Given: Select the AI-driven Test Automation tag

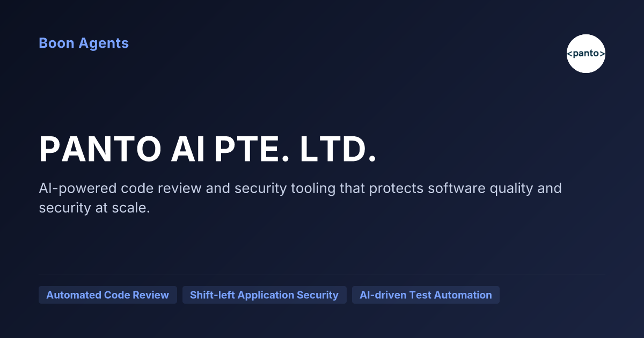Looking at the screenshot, I should click(x=426, y=295).
